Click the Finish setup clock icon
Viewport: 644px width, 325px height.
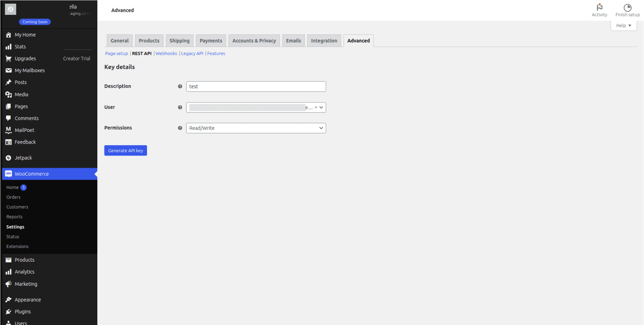click(627, 7)
